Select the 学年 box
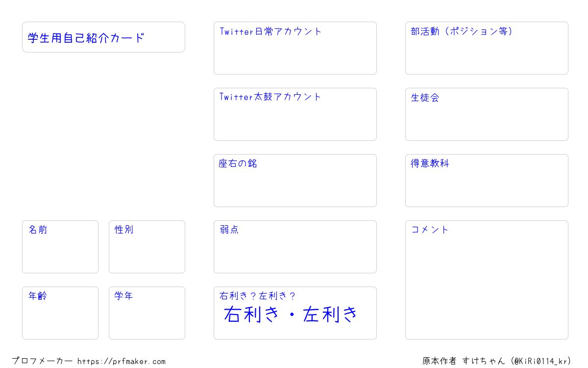The width and height of the screenshot is (588, 368). [x=147, y=313]
